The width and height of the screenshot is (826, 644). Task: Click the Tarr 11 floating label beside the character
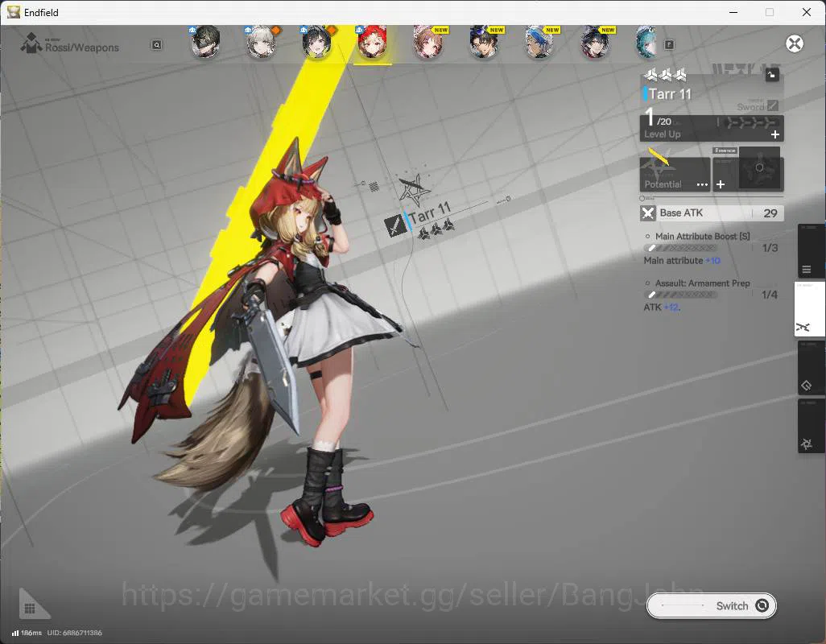430,213
